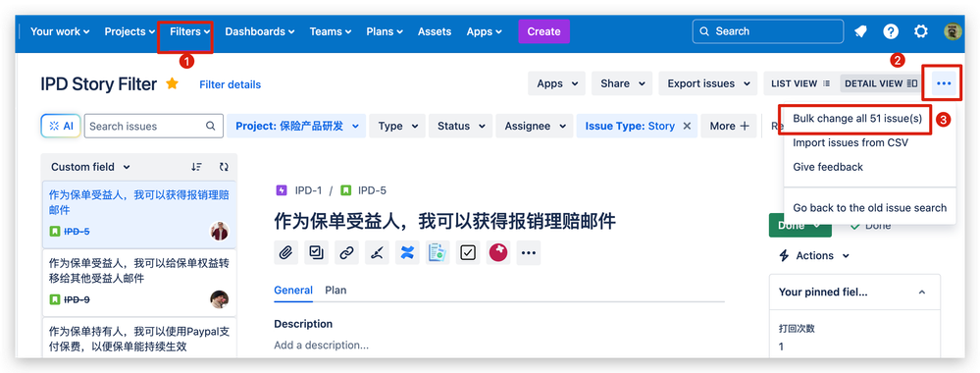Image resolution: width=980 pixels, height=373 pixels.
Task: Switch to the General tab
Action: coord(293,291)
